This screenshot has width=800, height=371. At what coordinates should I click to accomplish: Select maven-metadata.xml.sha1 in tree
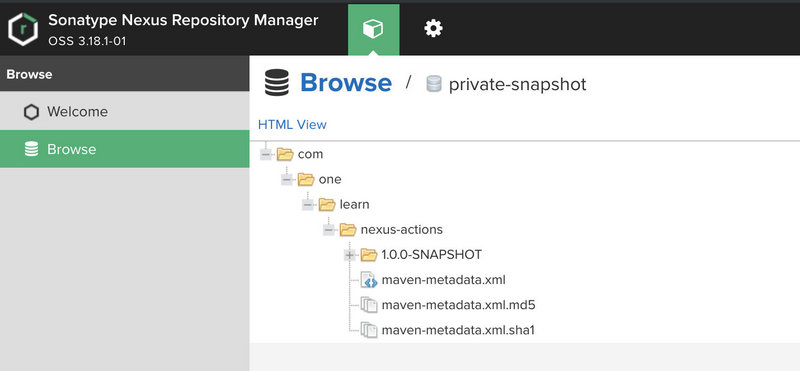click(458, 330)
